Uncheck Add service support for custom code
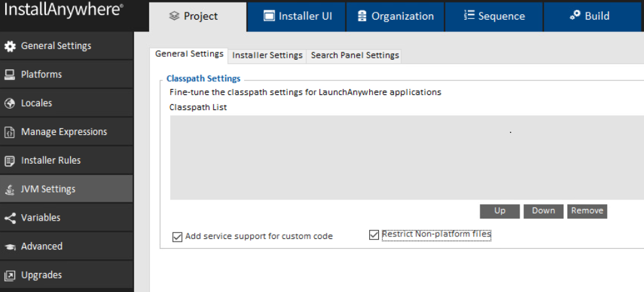The width and height of the screenshot is (644, 292). coord(177,237)
